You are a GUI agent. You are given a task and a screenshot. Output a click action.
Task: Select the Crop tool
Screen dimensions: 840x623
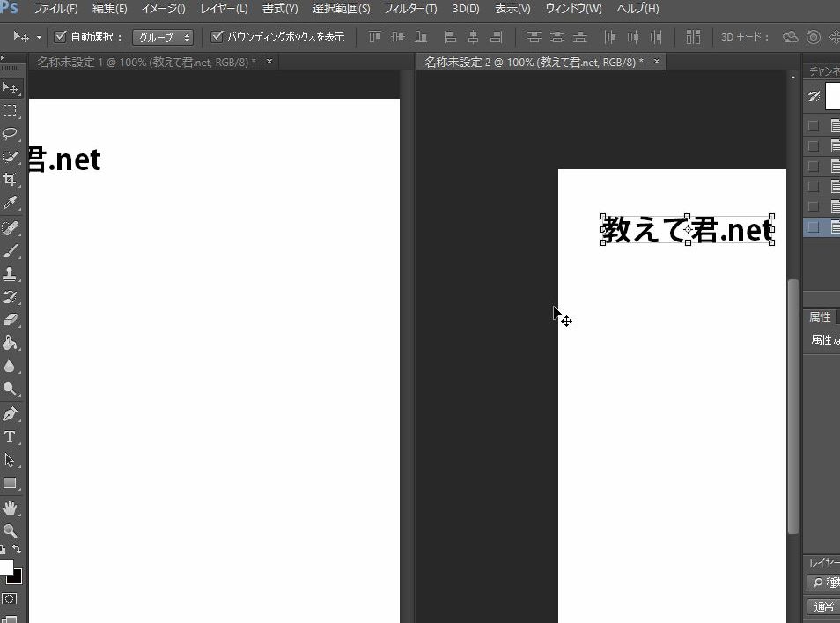[10, 179]
